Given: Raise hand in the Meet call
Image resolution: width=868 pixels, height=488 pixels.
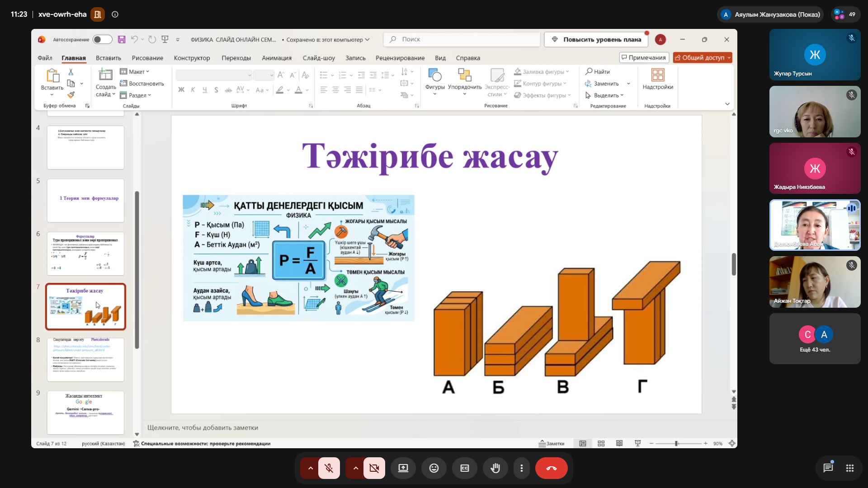Looking at the screenshot, I should 495,468.
